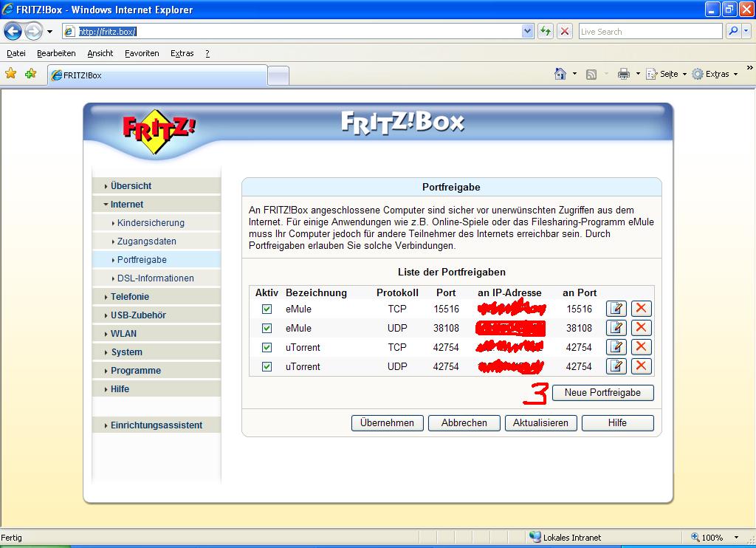Uncheck Aktiv for uTorrent UDP rule
This screenshot has height=548, width=756.
pos(267,366)
